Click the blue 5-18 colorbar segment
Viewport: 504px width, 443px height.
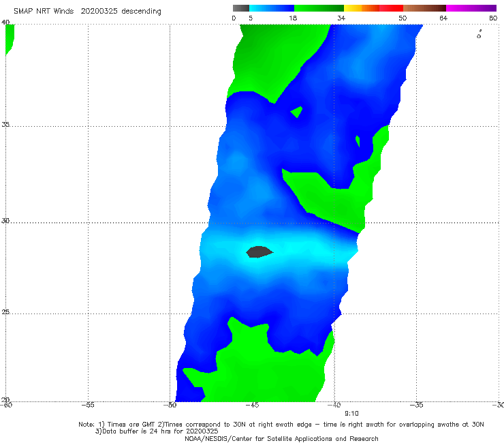coord(272,8)
